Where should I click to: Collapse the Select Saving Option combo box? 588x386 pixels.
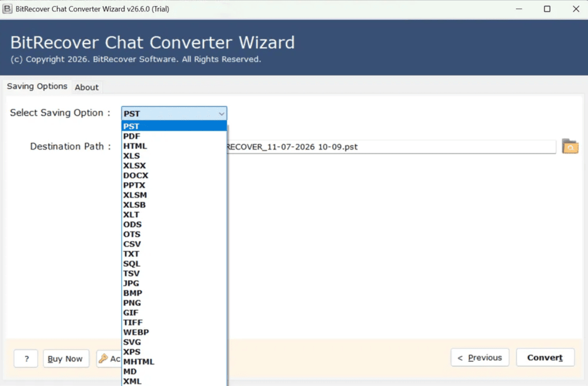222,114
